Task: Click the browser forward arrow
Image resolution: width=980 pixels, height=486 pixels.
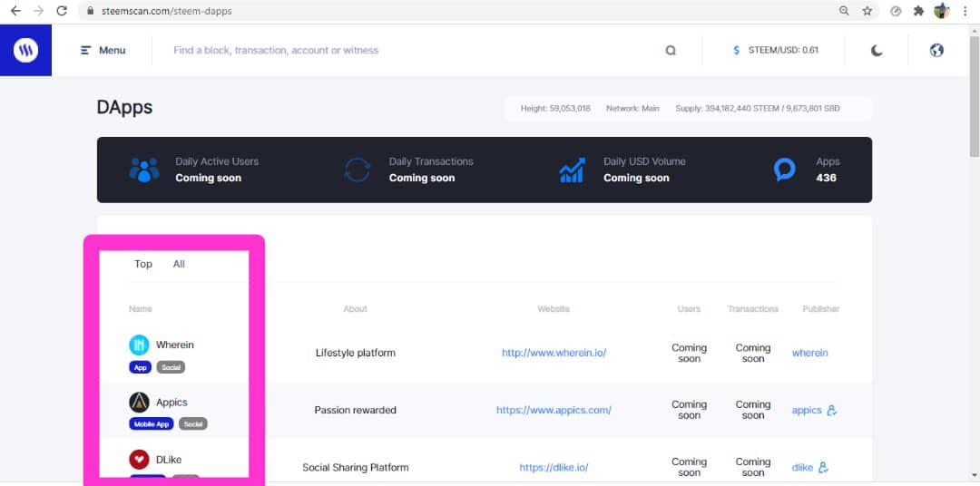Action: (x=39, y=11)
